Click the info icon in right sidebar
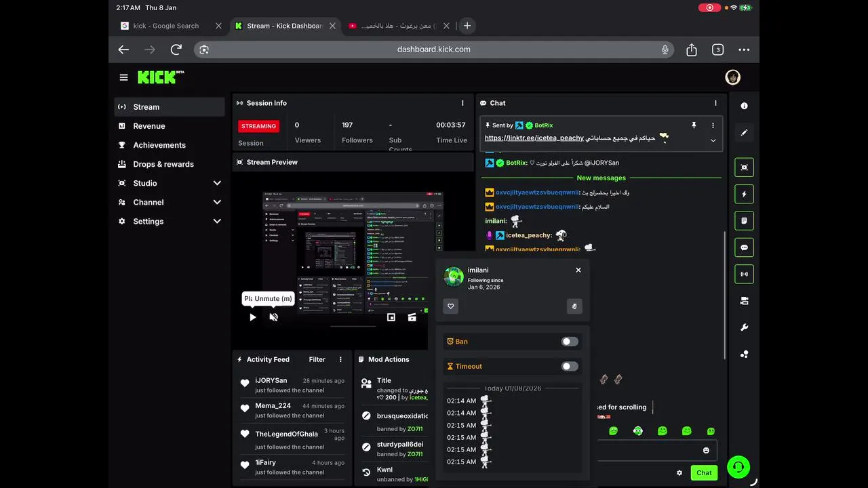The width and height of the screenshot is (868, 488). point(744,106)
